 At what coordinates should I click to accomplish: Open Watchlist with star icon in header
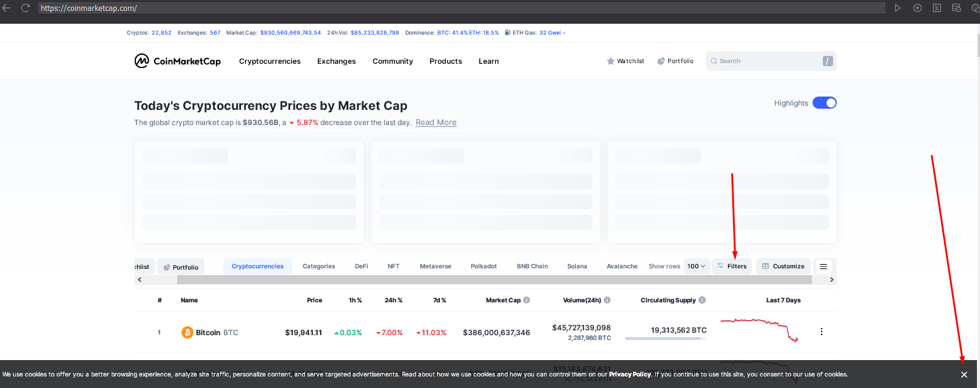(x=625, y=61)
